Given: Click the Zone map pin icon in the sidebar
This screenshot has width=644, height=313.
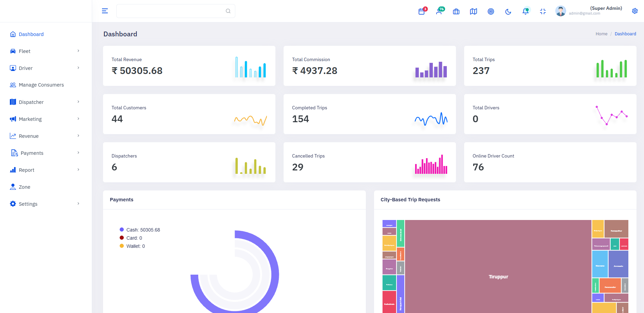Looking at the screenshot, I should click(x=13, y=187).
